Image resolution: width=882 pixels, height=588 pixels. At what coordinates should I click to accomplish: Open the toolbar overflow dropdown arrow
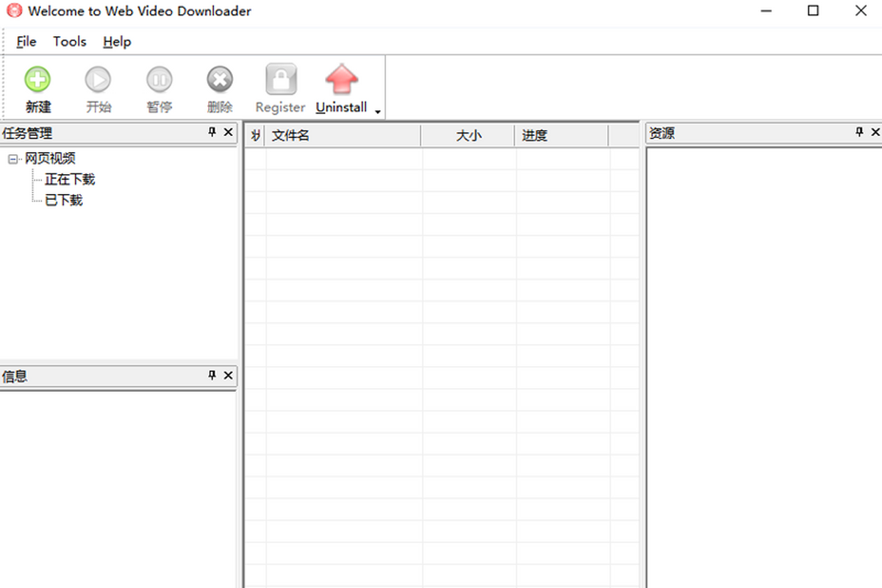point(378,112)
